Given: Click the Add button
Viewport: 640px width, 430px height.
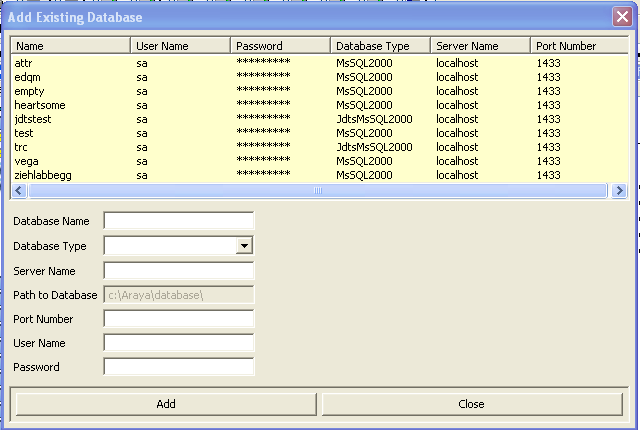Looking at the screenshot, I should [166, 404].
